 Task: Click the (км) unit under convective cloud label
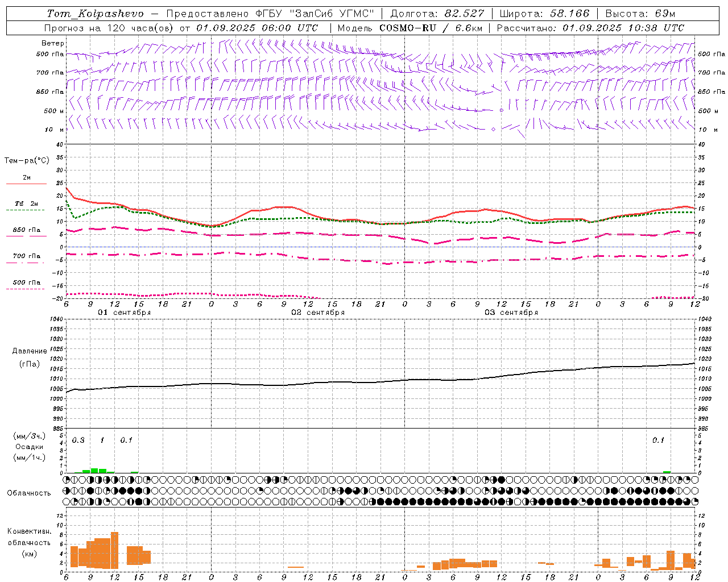[x=29, y=554]
